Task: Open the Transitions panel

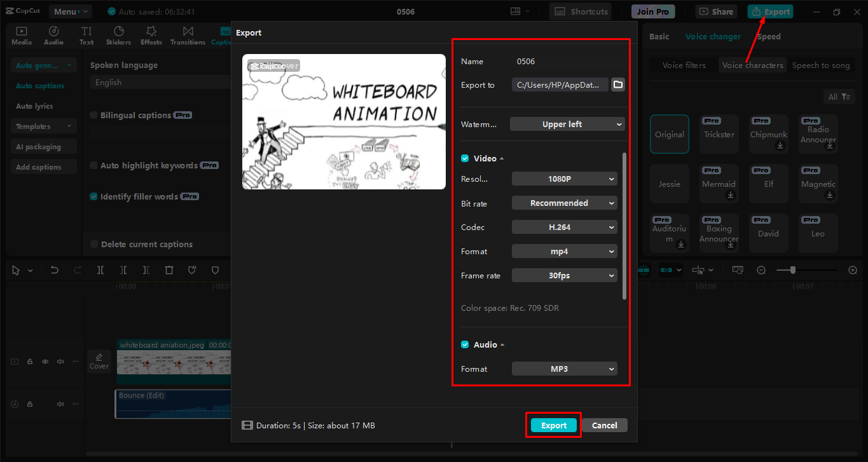Action: click(187, 35)
